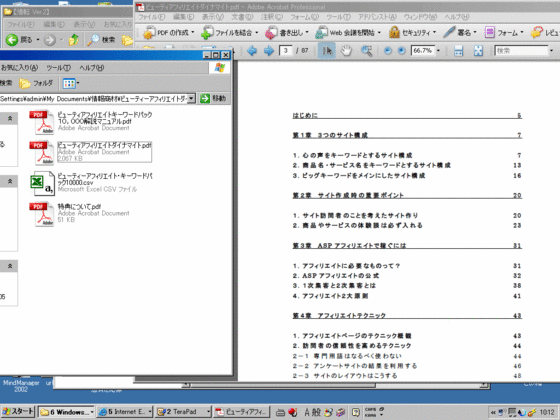560x420 pixels.
Task: Click the スタート Start button
Action: pos(18,412)
